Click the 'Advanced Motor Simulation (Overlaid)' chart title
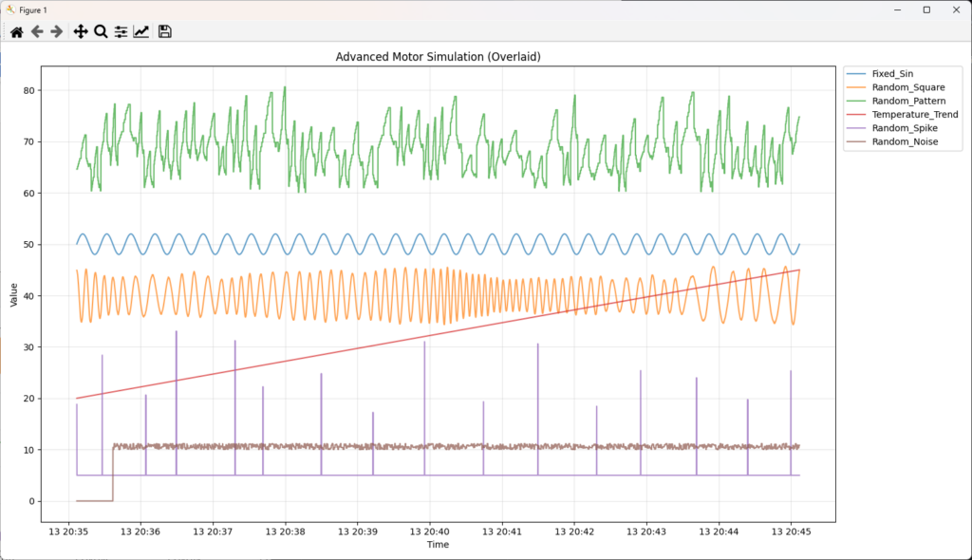The width and height of the screenshot is (972, 560). point(438,57)
